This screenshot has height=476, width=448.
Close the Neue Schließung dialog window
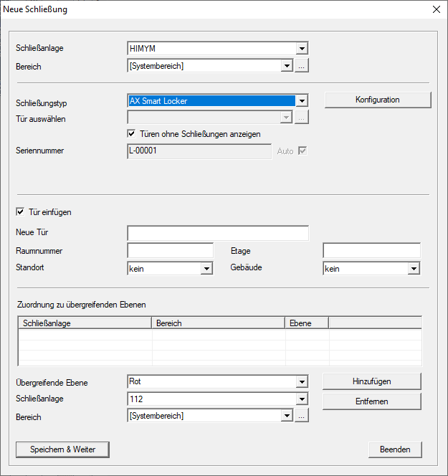click(436, 10)
